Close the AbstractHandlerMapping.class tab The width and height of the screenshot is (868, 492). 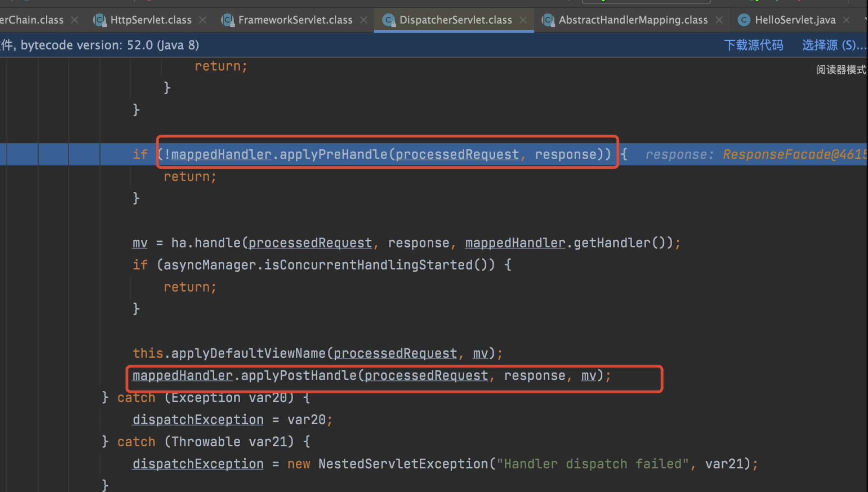(719, 20)
